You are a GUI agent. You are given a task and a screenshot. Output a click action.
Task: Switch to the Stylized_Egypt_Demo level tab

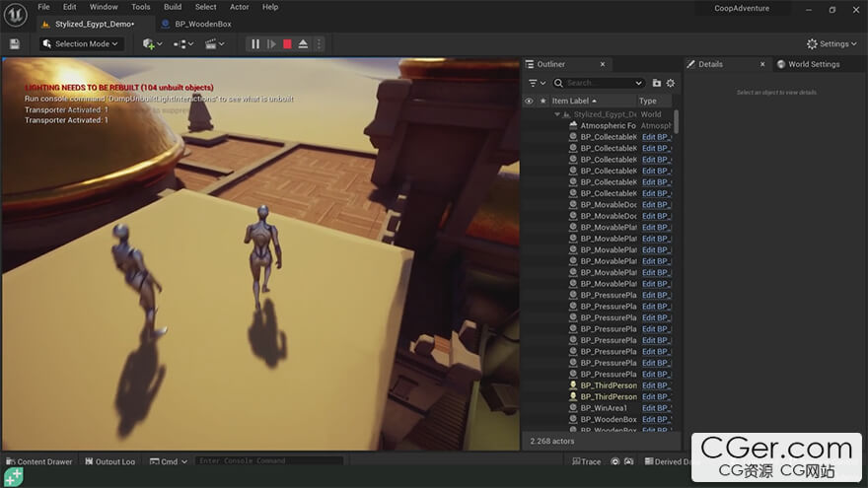[95, 24]
